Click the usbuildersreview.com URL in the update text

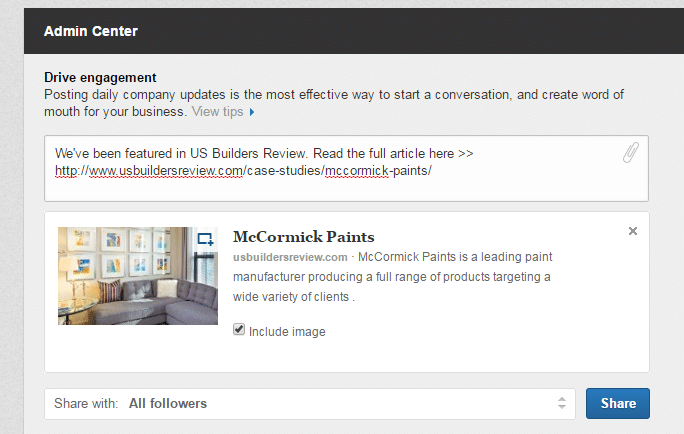(x=243, y=170)
